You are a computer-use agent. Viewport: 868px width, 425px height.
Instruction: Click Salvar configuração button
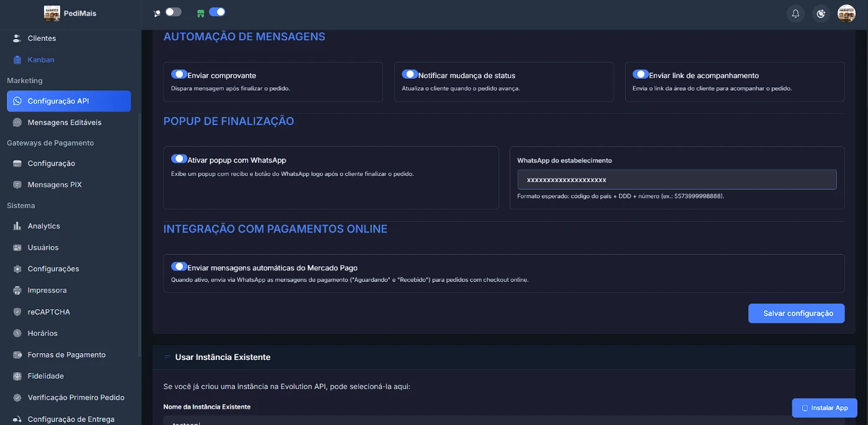click(x=796, y=313)
